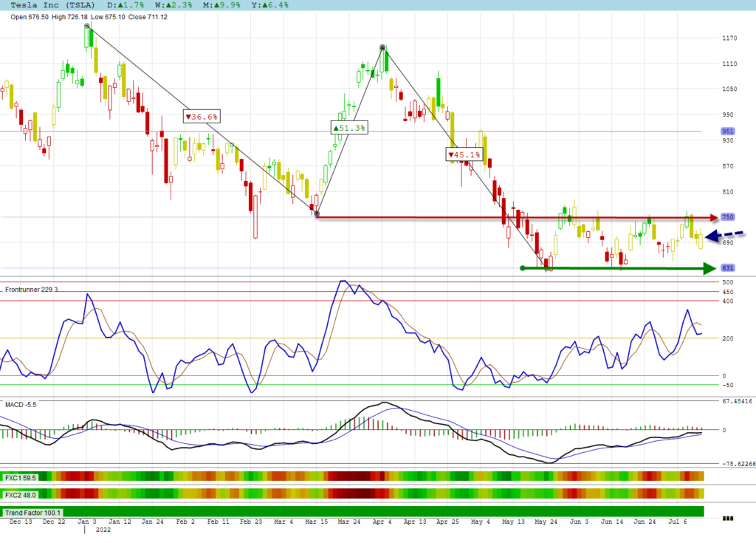The width and height of the screenshot is (756, 543).
Task: Click the FXC1 59.5 heat strip label
Action: tap(21, 478)
